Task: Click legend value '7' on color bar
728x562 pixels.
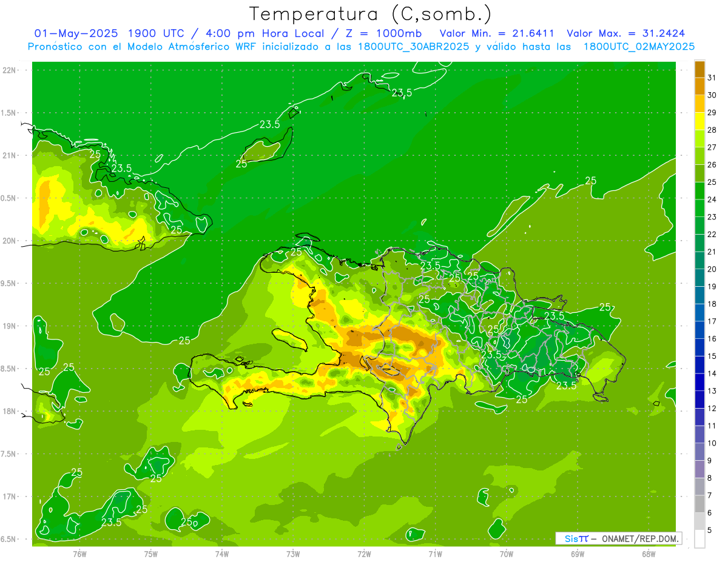Action: [x=709, y=495]
